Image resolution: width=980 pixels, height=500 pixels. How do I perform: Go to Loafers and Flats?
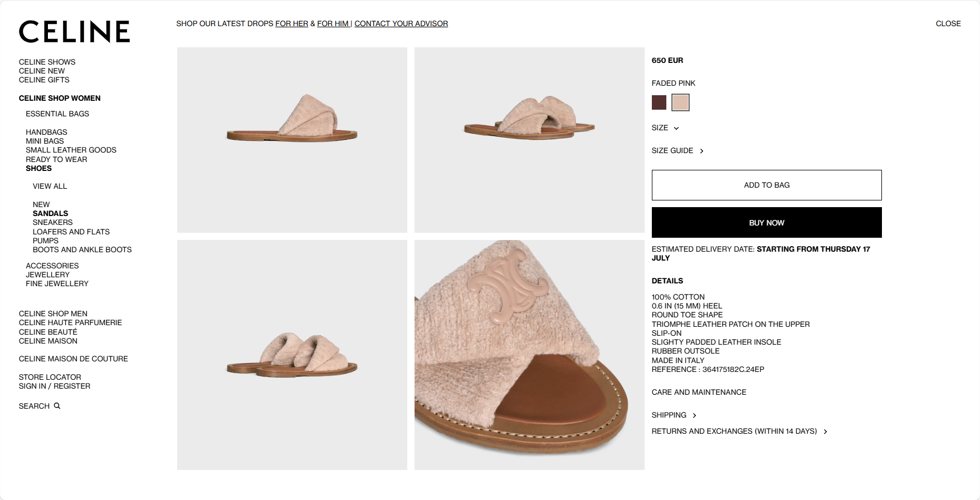(x=71, y=232)
